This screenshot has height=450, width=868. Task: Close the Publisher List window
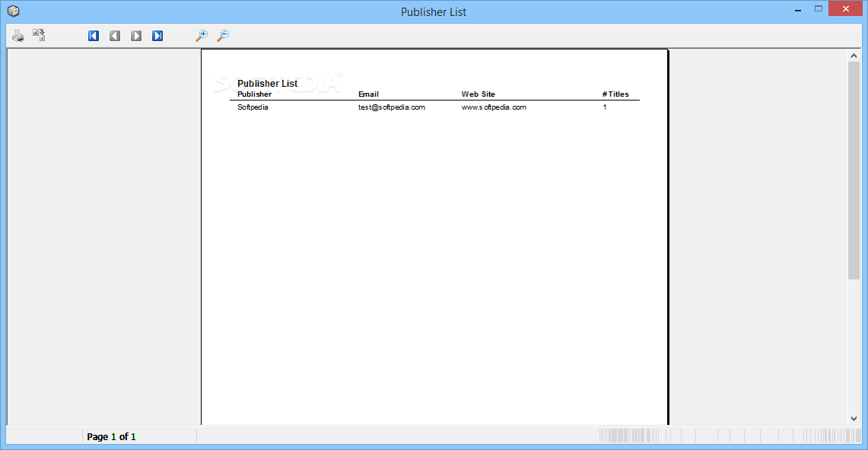845,9
